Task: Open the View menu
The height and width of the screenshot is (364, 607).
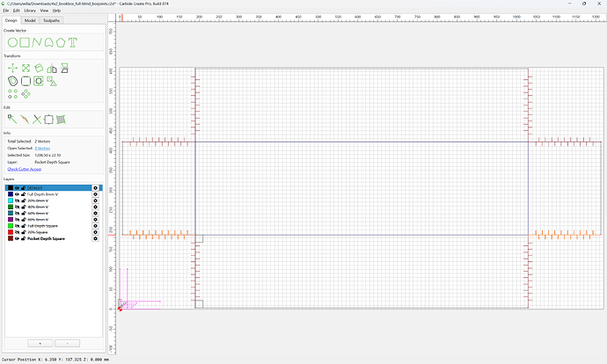Action: coord(44,11)
